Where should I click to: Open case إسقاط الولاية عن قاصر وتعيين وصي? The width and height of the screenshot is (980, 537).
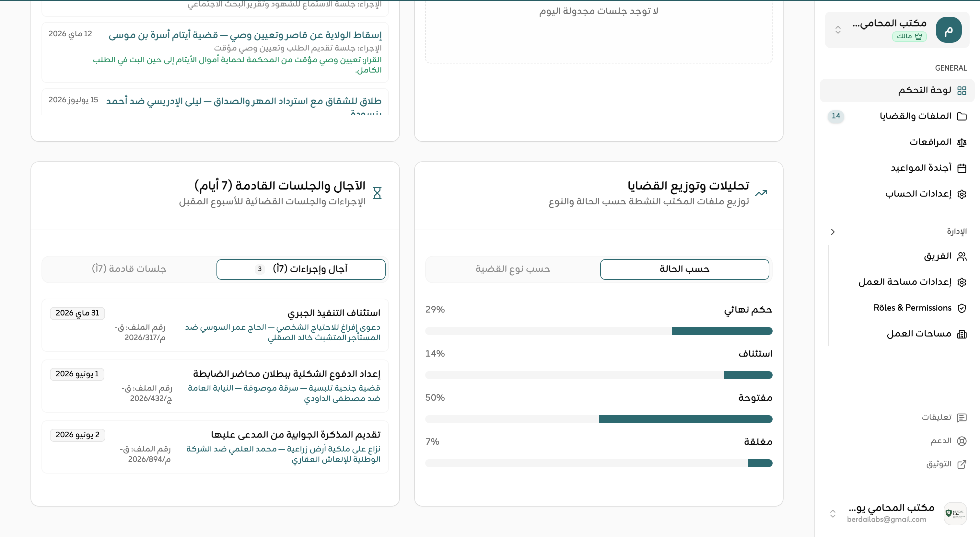pyautogui.click(x=245, y=35)
